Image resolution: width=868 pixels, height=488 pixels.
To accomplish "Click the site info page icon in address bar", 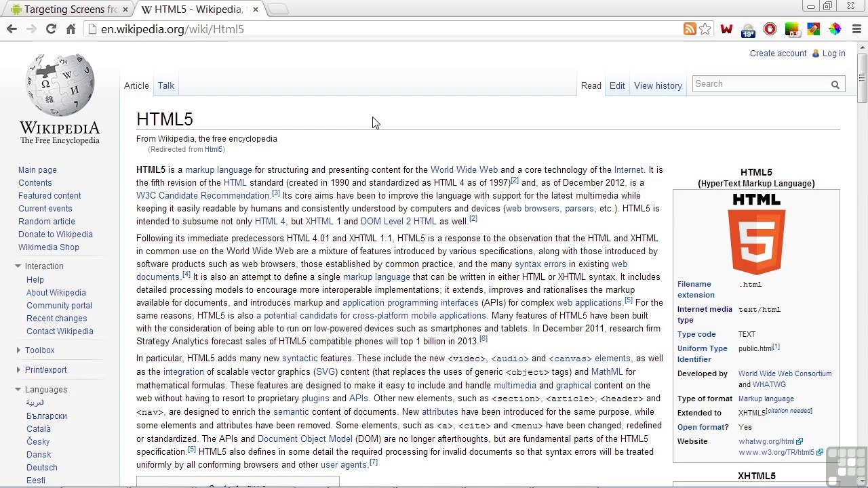I will pos(92,29).
